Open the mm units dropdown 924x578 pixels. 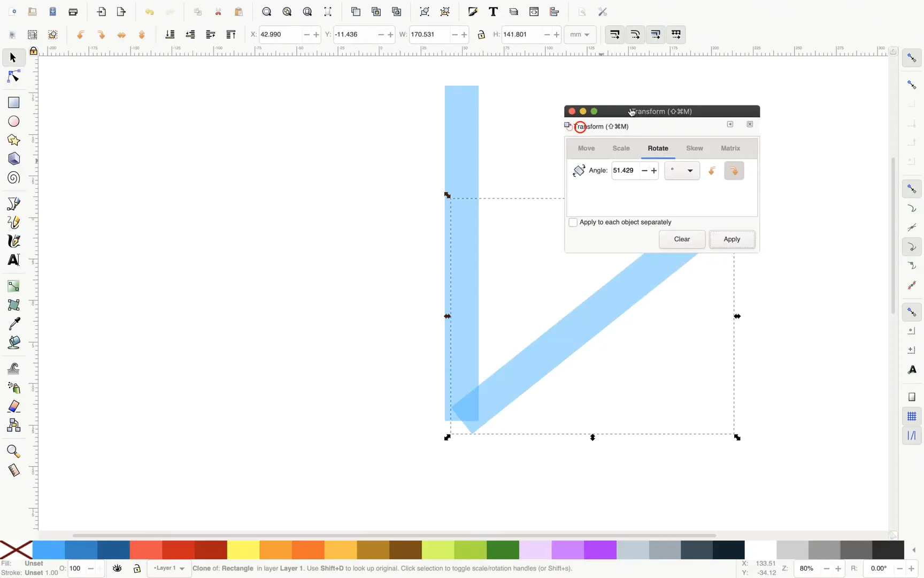580,34
